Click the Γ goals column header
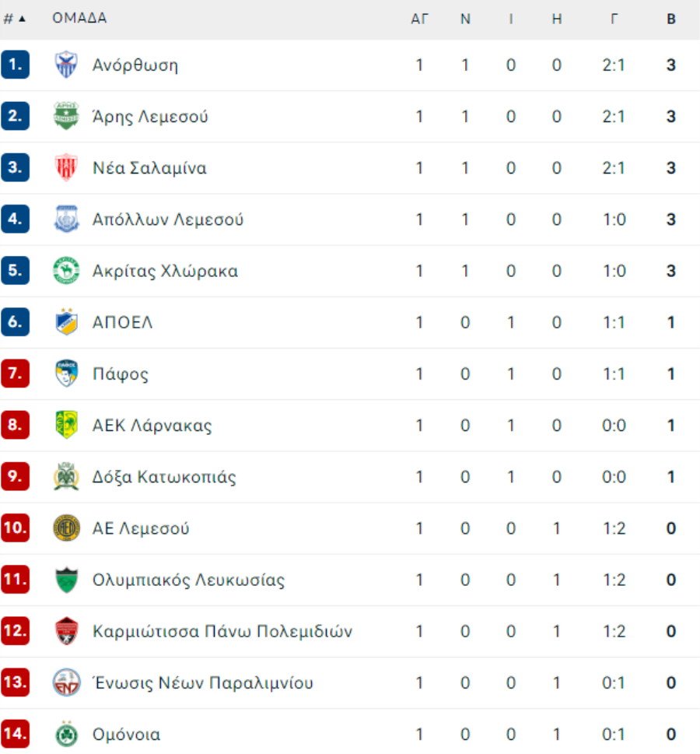This screenshot has height=754, width=700. [x=614, y=19]
